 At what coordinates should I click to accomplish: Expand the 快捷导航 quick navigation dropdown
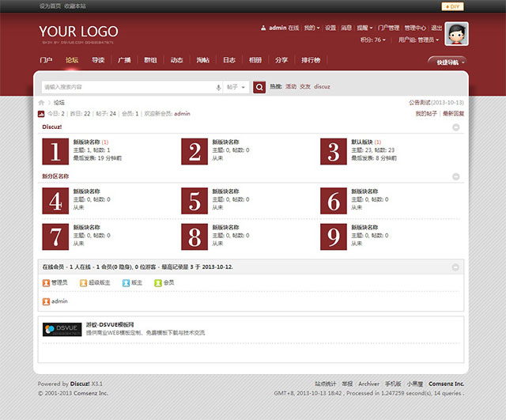447,61
